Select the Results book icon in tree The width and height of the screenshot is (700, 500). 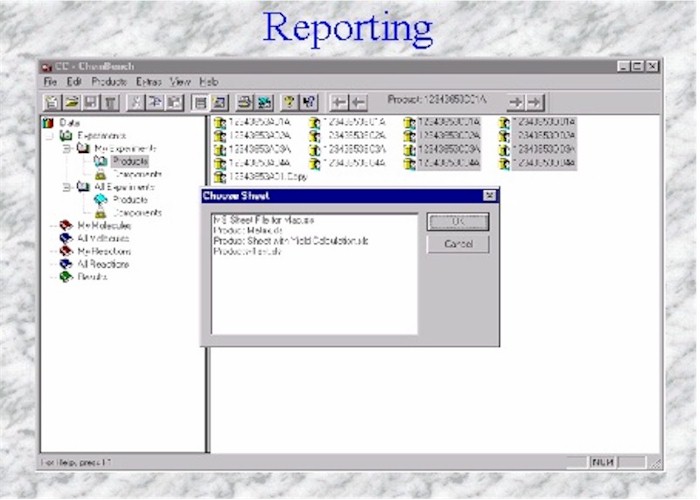click(66, 277)
